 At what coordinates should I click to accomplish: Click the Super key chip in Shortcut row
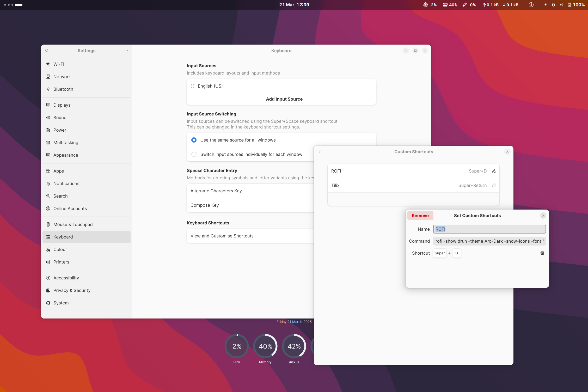click(x=440, y=253)
